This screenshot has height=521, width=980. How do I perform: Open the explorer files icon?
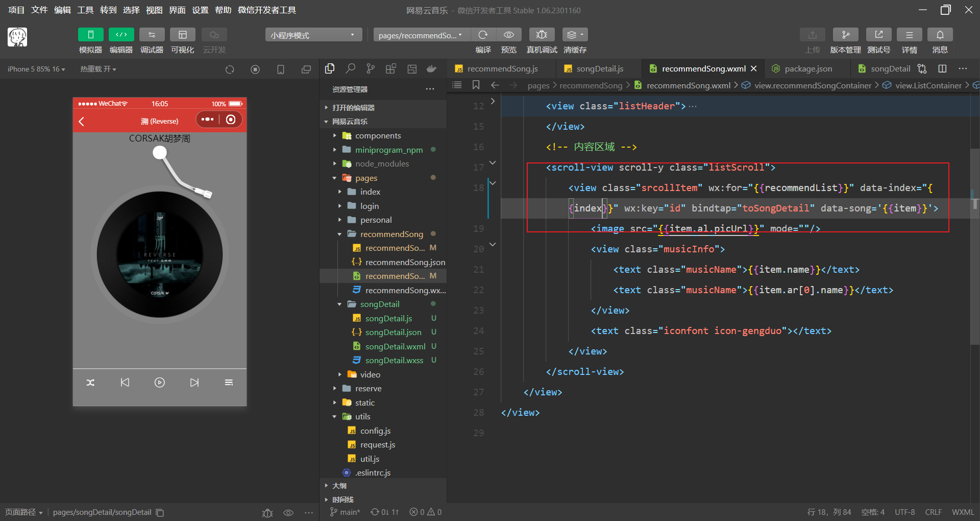pyautogui.click(x=330, y=68)
